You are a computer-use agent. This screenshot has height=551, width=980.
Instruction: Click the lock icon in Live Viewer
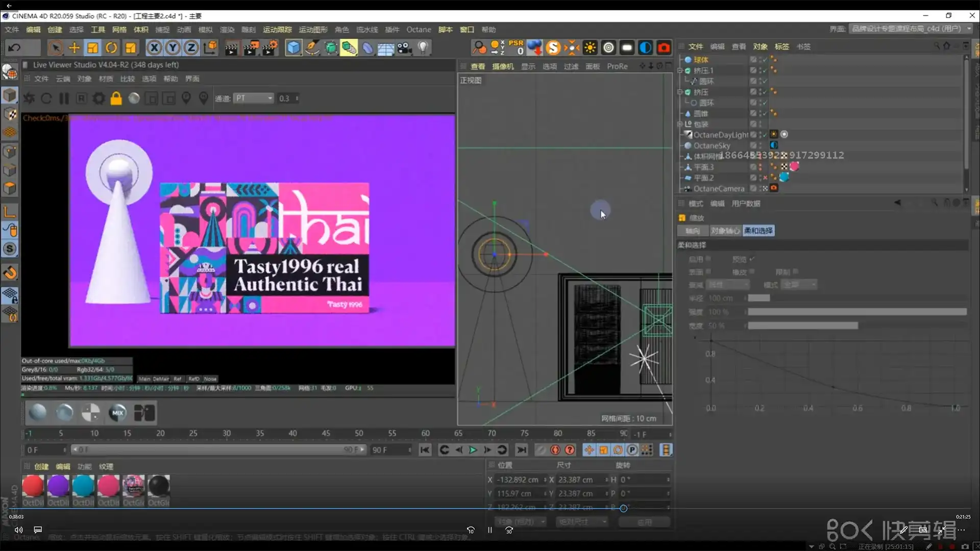click(116, 98)
